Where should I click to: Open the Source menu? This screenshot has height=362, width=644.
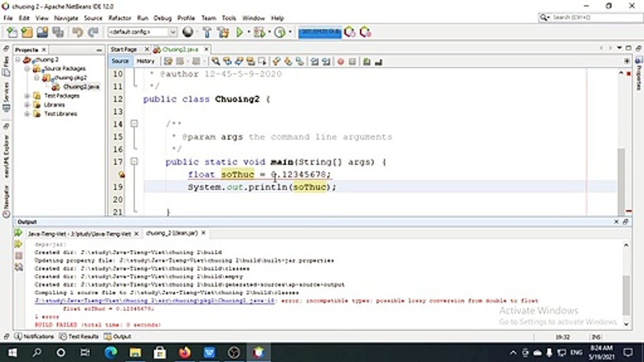93,18
